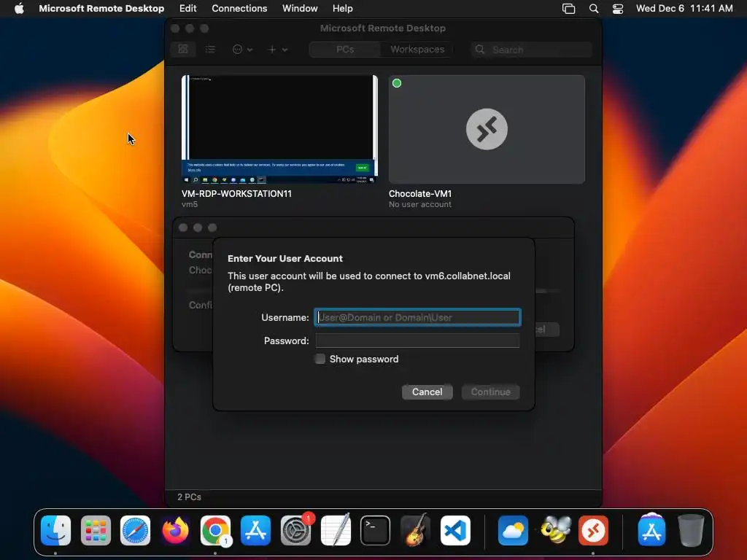Open Chocolate-VM1 PC tile
The image size is (747, 560).
pos(487,129)
